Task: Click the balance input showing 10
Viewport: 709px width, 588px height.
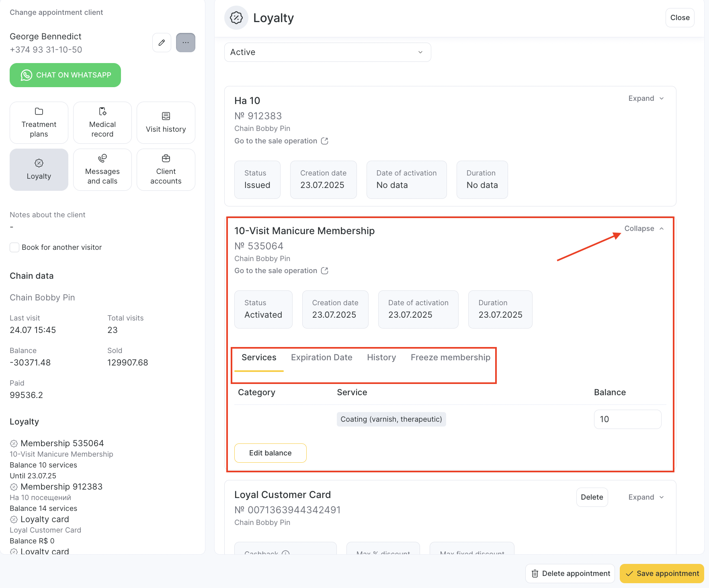Action: (627, 419)
